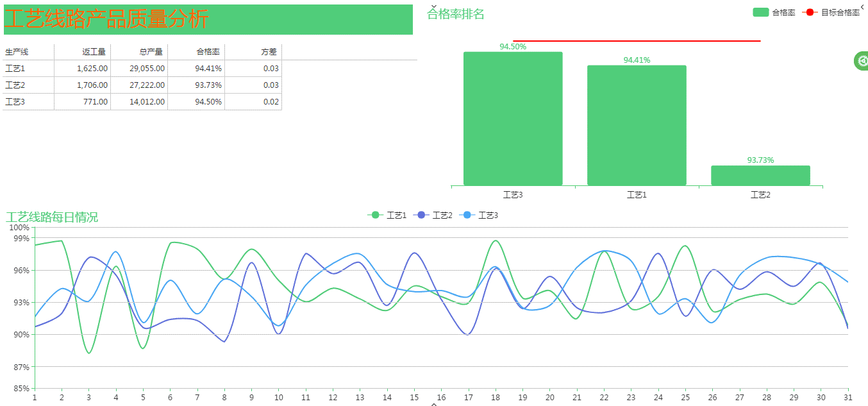This screenshot has height=406, width=868.
Task: Toggle 工艺2 series visibility in legend
Action: (x=437, y=216)
